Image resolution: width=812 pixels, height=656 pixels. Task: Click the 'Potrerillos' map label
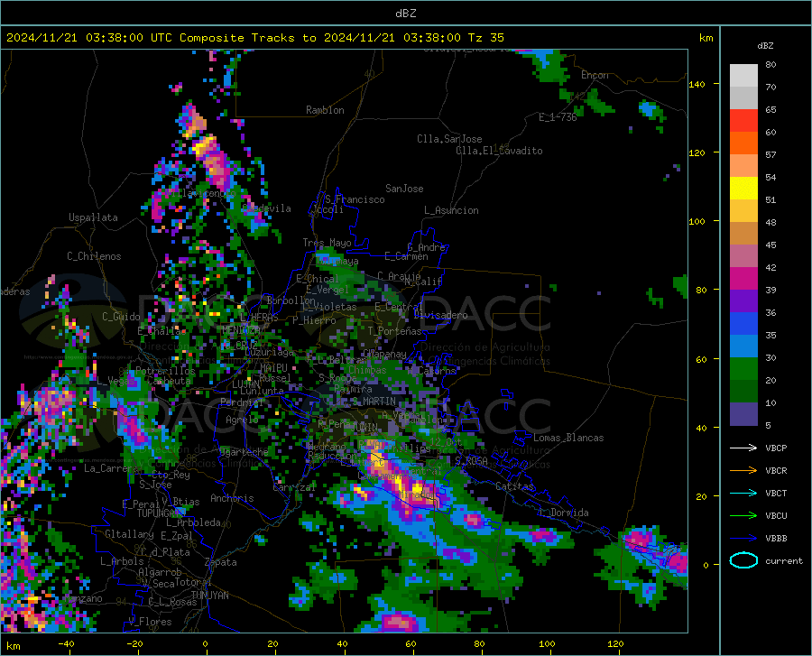[166, 371]
